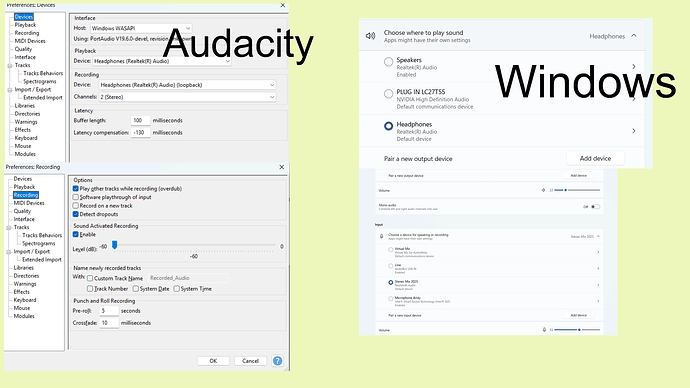This screenshot has height=388, width=690.
Task: Check Record on a new track
Action: click(76, 205)
